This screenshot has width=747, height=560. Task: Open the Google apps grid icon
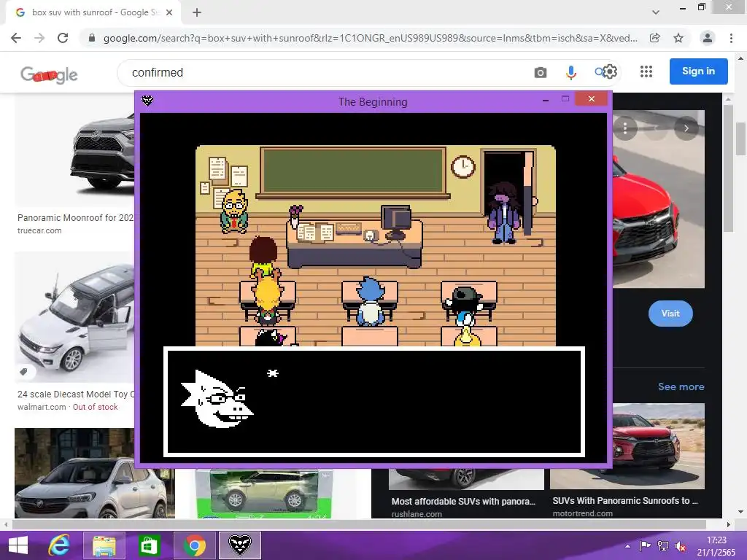click(x=646, y=71)
